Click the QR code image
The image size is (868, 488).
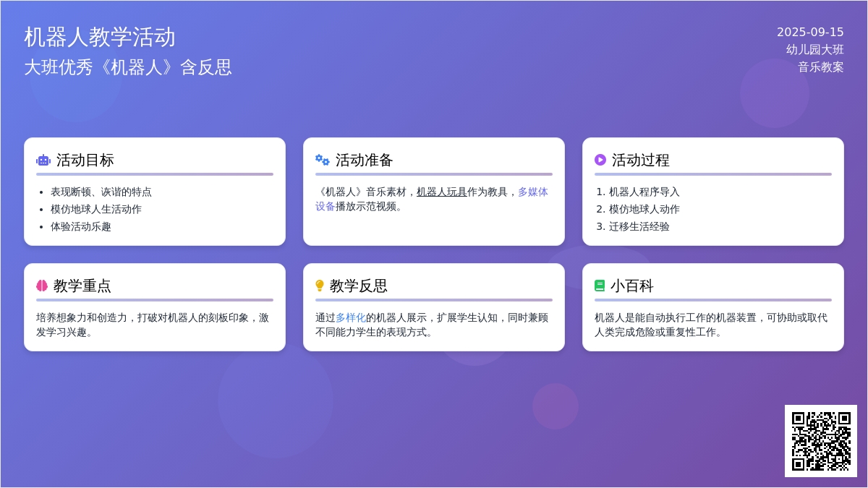(x=820, y=440)
